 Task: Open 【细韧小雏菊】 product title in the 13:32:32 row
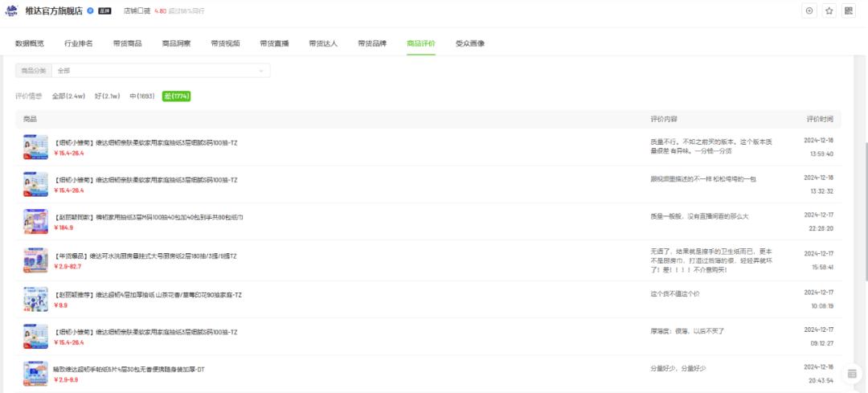tap(145, 180)
